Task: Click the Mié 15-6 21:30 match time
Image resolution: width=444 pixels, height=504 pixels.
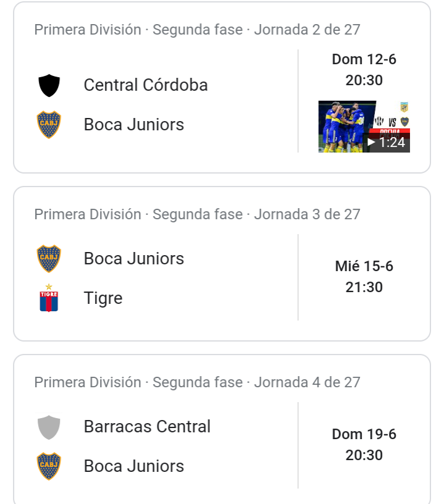Action: pos(364,277)
